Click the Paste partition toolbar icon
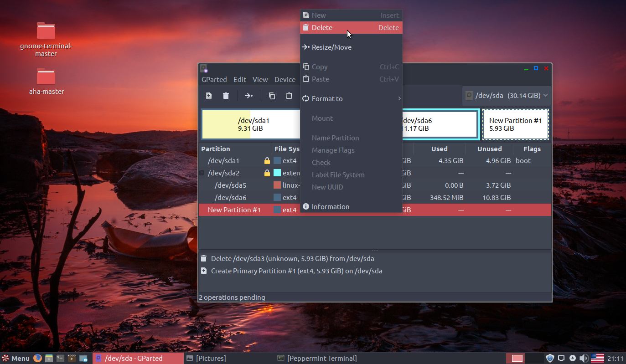Image resolution: width=626 pixels, height=364 pixels. point(289,96)
